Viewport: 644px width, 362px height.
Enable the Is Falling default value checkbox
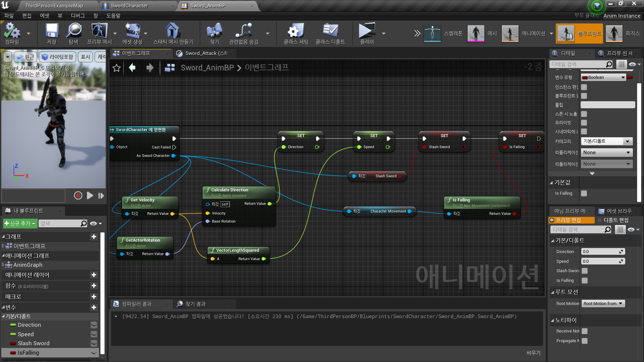coord(584,193)
